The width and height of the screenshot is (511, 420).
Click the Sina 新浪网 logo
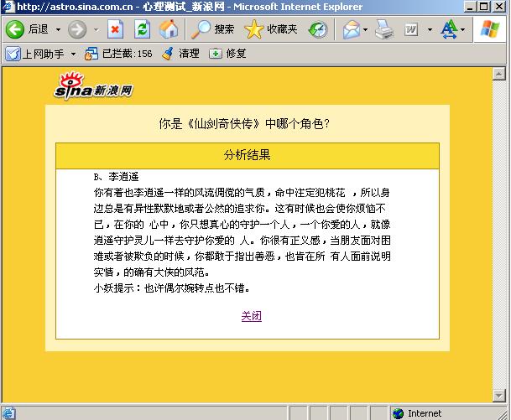(x=94, y=86)
